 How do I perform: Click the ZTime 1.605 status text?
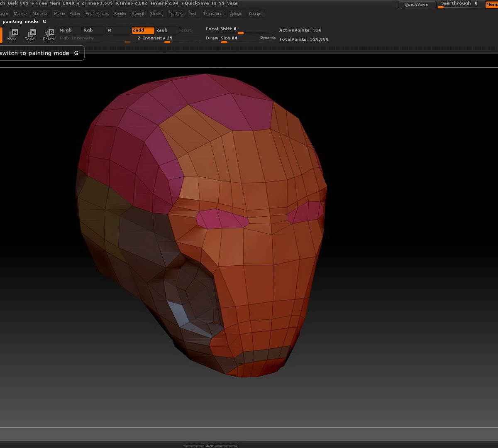(97, 3)
